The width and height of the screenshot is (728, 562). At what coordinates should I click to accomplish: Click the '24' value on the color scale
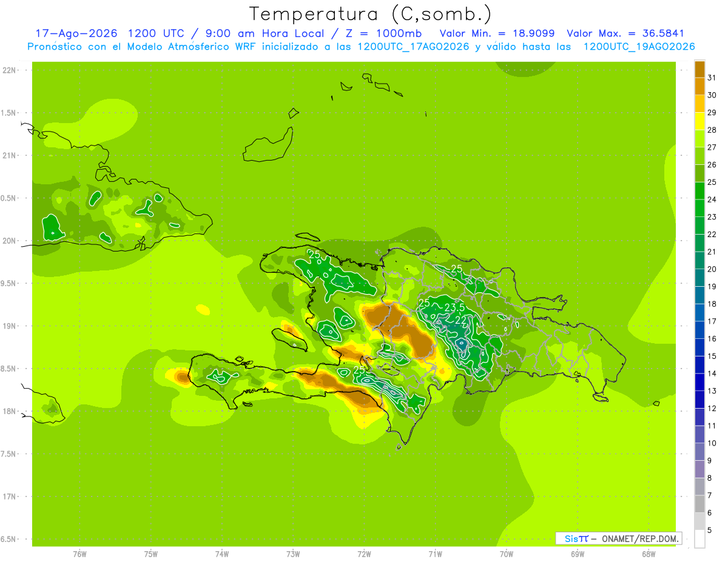pos(712,199)
